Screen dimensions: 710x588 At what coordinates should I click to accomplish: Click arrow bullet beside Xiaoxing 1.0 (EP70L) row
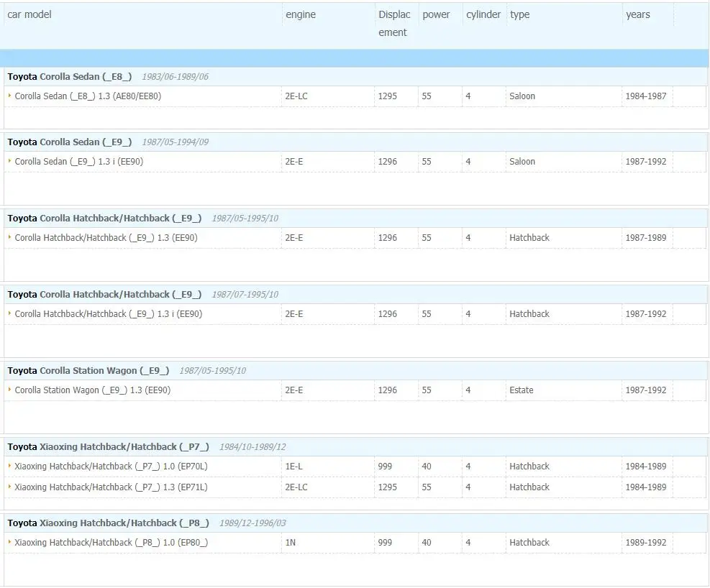point(9,466)
